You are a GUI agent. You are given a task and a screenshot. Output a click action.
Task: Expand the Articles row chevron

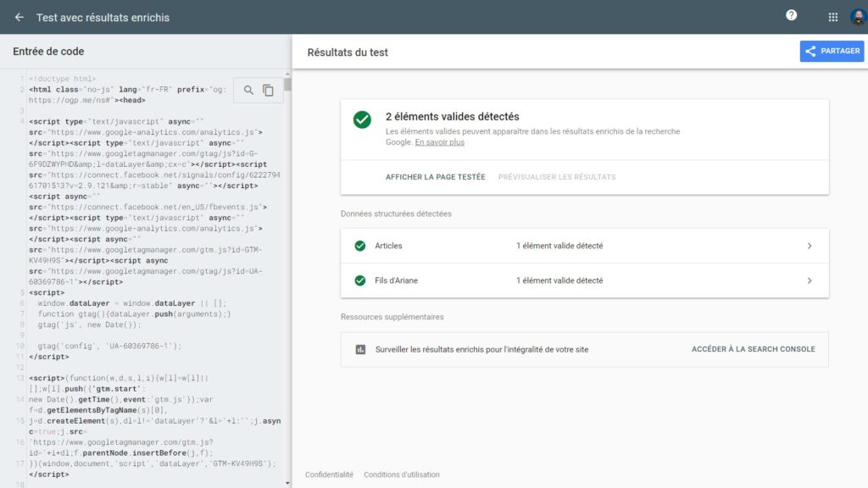click(x=810, y=246)
